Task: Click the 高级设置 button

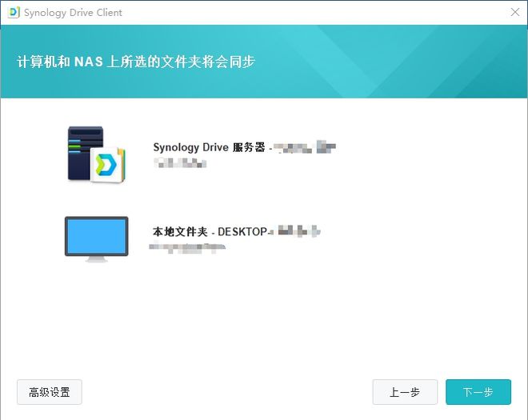Action: 50,392
